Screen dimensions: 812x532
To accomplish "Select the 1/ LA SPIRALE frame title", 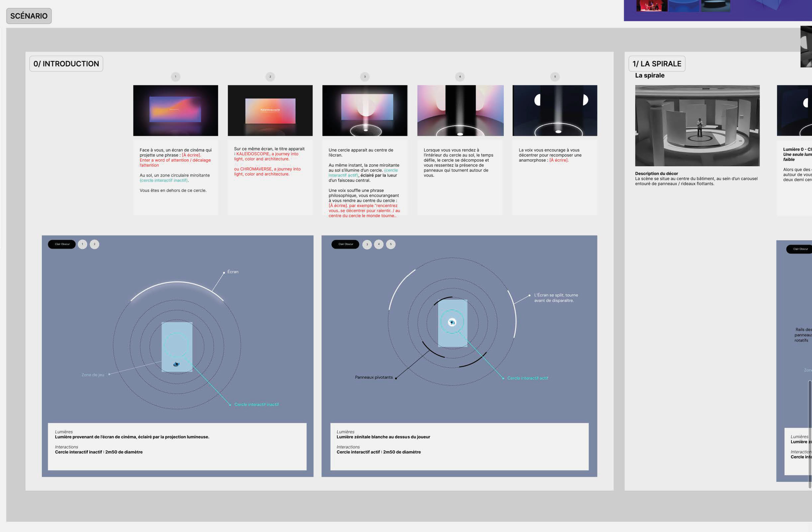I will (657, 64).
